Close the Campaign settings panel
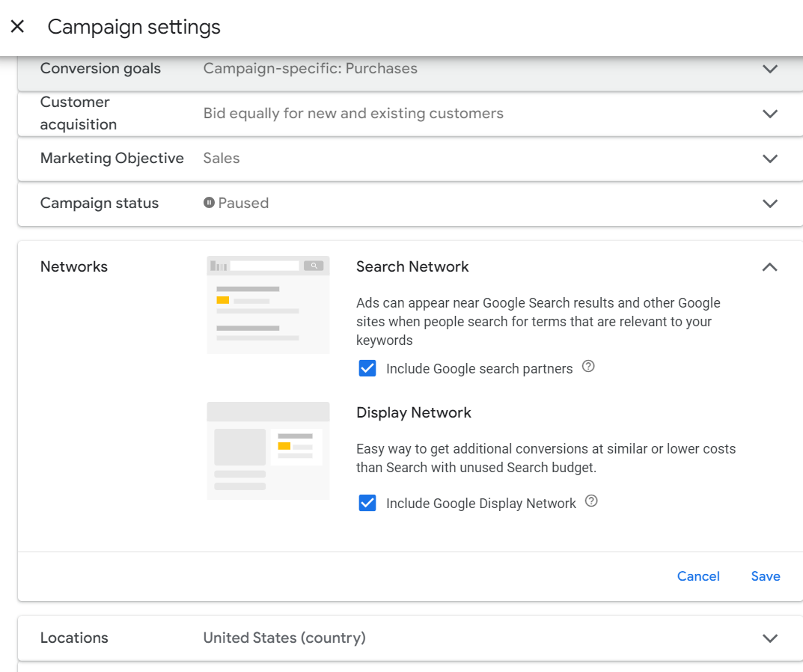This screenshot has width=803, height=672. [17, 26]
